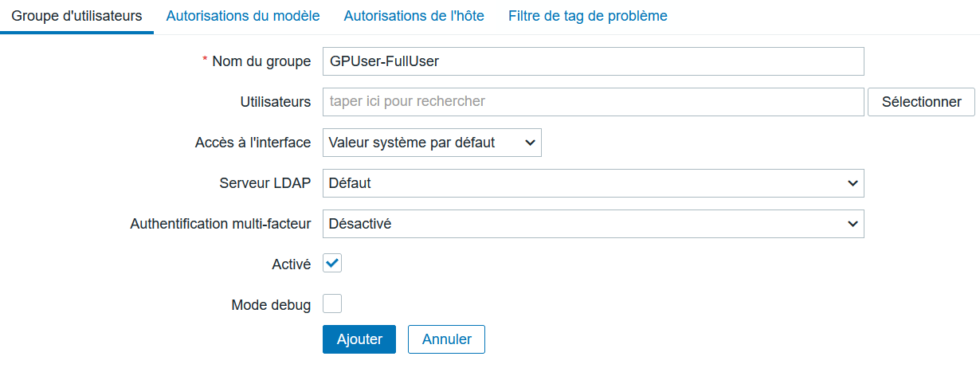The height and width of the screenshot is (372, 980).
Task: Click the "Authentification multi-facteur" label text
Action: (x=221, y=224)
